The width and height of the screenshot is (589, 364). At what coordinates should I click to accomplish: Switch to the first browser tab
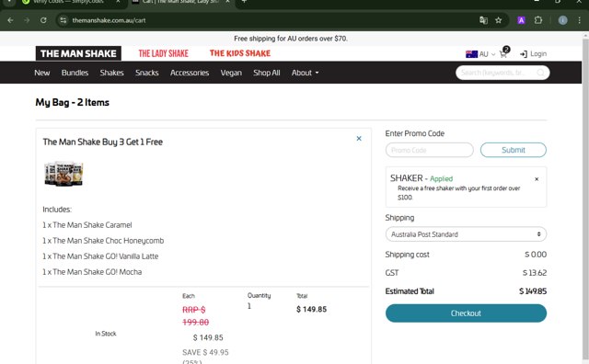pyautogui.click(x=72, y=2)
